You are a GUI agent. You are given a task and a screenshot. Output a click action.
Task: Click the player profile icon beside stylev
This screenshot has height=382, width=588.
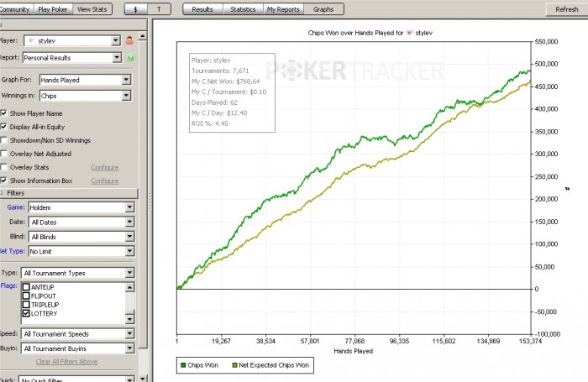pyautogui.click(x=129, y=40)
